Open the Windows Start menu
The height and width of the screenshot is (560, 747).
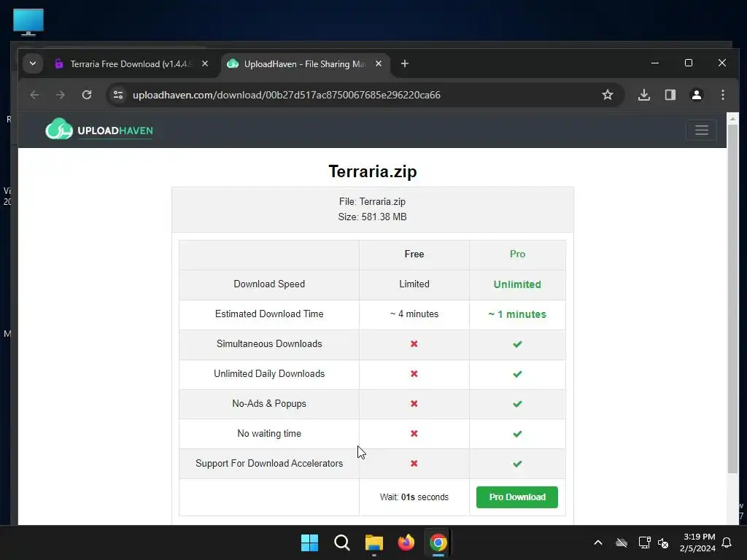point(309,542)
